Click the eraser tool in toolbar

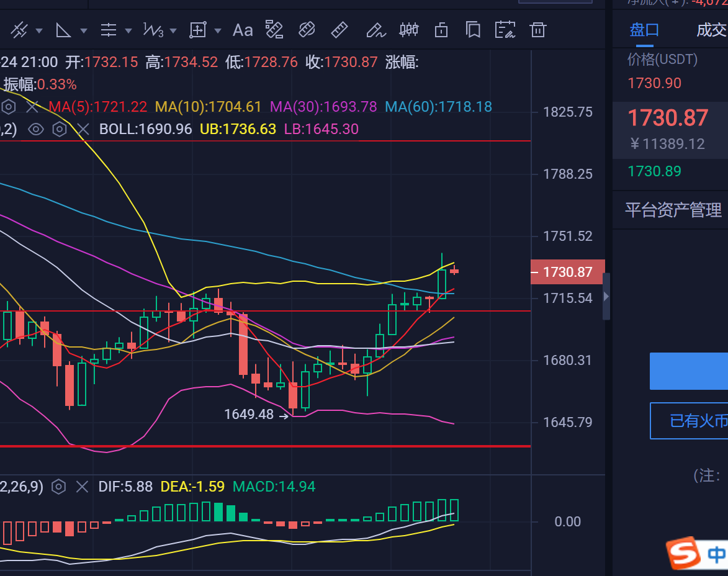pyautogui.click(x=307, y=30)
